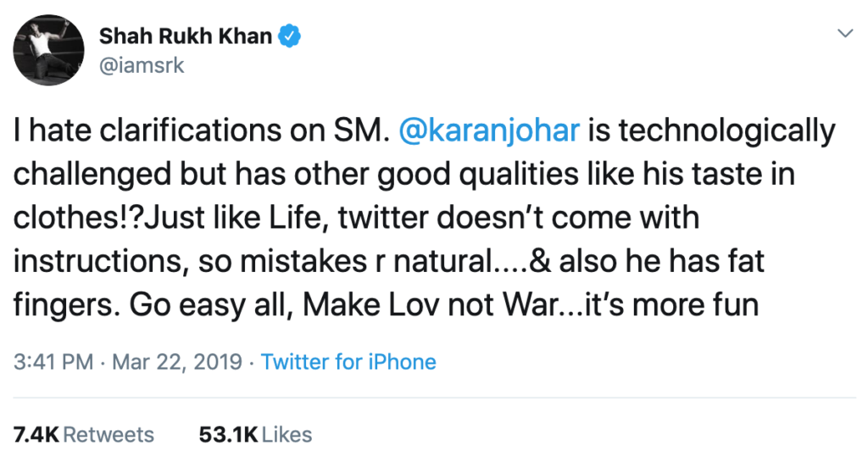Click the blue verified badge icon
This screenshot has height=461, width=868.
290,36
